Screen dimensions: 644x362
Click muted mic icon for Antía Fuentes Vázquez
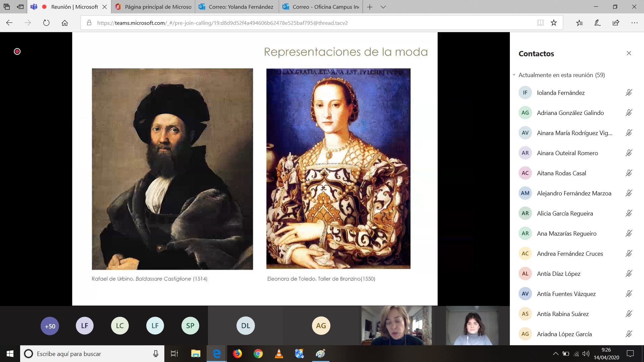point(629,294)
